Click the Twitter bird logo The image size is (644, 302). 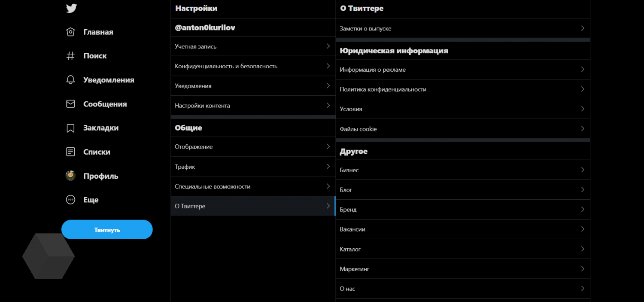[x=71, y=8]
